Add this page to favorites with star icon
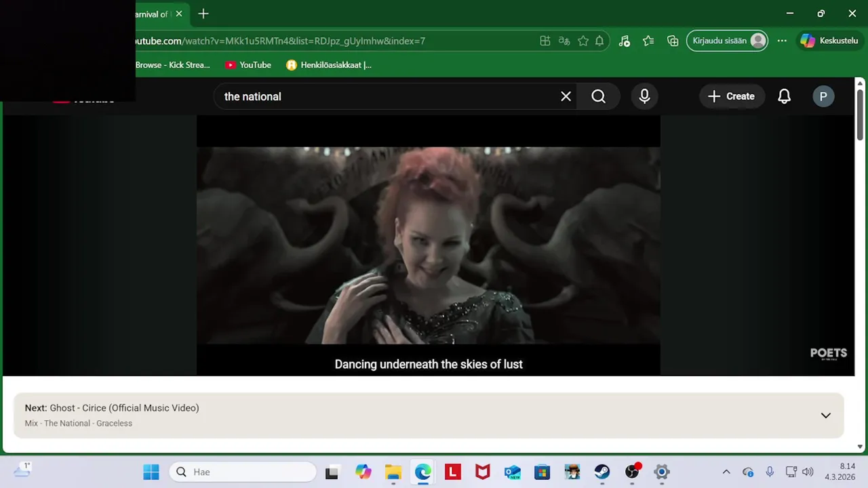 point(583,41)
